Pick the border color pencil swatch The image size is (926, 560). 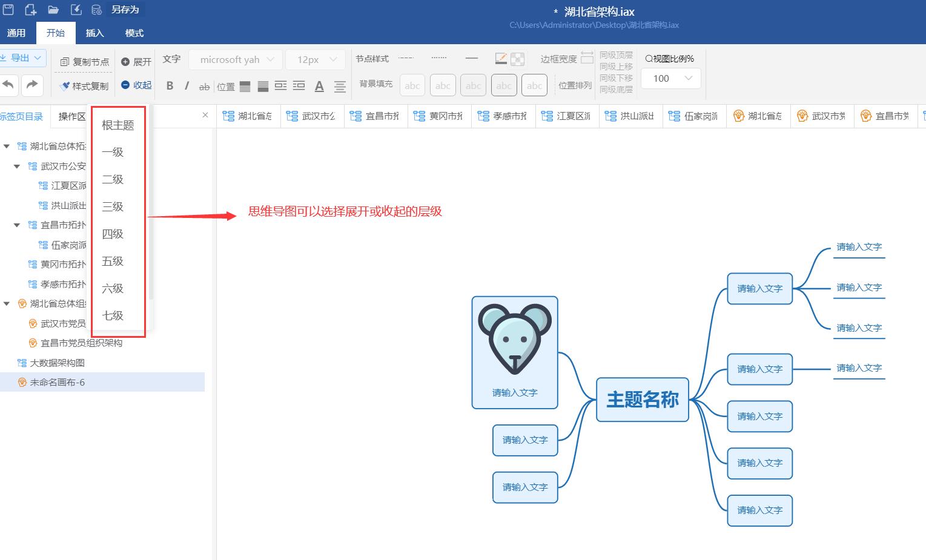click(x=500, y=58)
